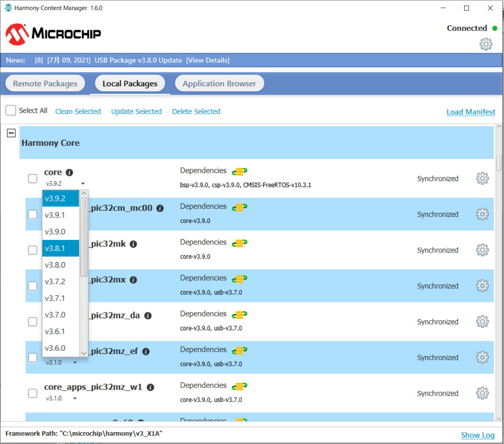Viewport: 504px width, 444px height.
Task: Choose v3.8.1 from the version dropdown
Action: tap(60, 248)
